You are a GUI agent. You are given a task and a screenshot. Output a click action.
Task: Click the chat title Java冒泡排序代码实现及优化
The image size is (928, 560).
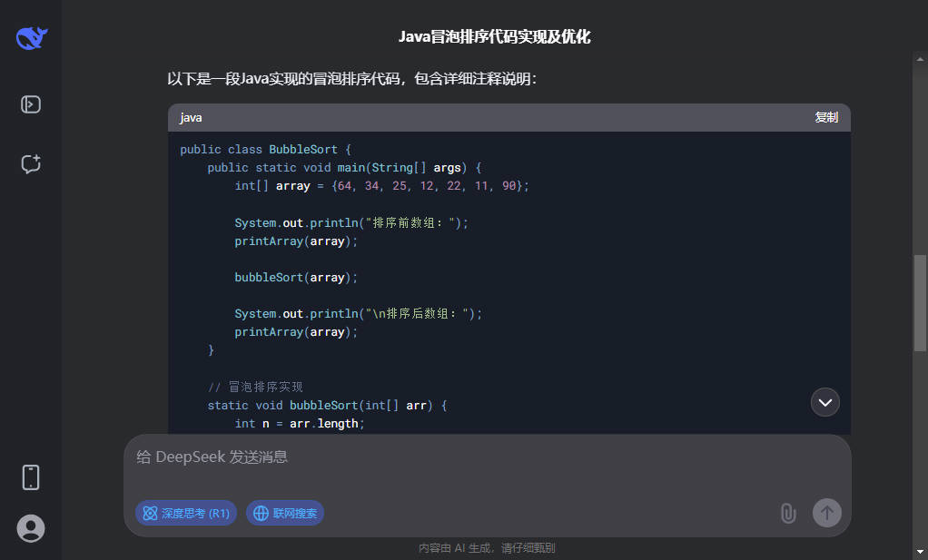coord(495,36)
